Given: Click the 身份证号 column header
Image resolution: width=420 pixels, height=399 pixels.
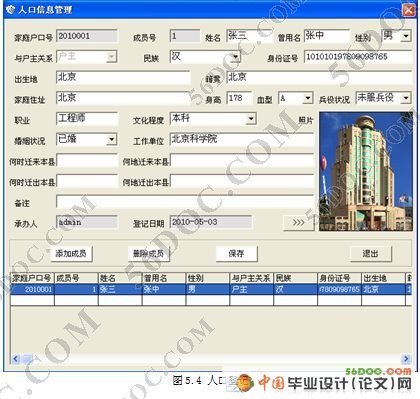Looking at the screenshot, I should click(x=340, y=278).
